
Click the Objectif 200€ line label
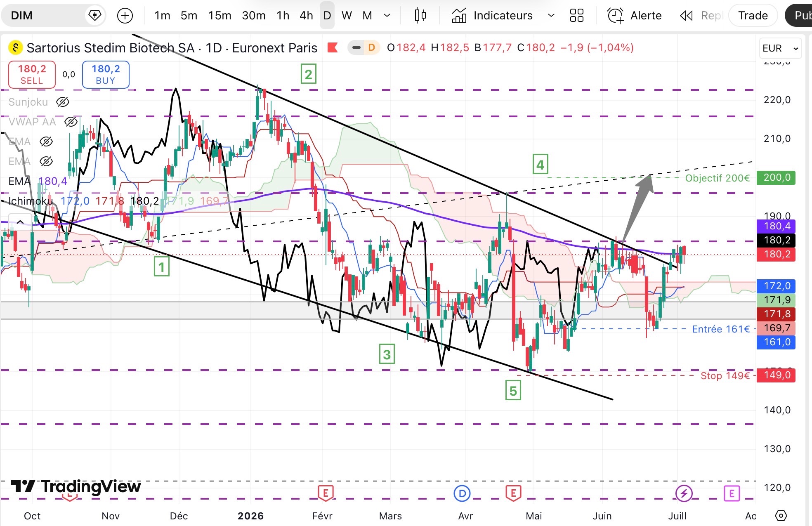click(x=717, y=178)
